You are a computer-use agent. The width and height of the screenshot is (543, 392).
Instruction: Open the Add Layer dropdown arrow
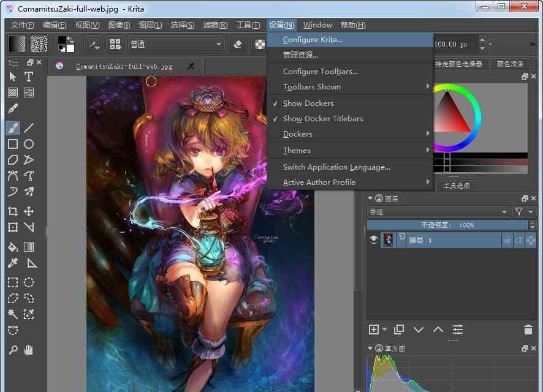[385, 330]
